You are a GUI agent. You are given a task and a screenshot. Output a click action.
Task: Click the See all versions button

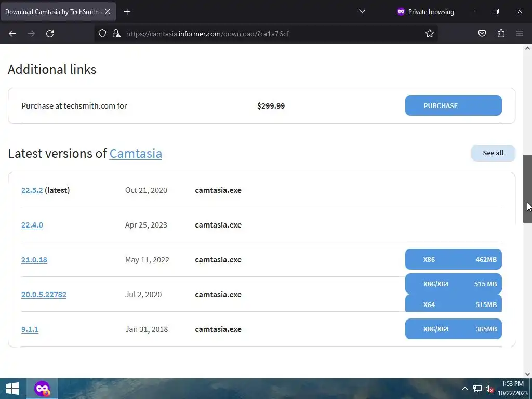pyautogui.click(x=493, y=153)
